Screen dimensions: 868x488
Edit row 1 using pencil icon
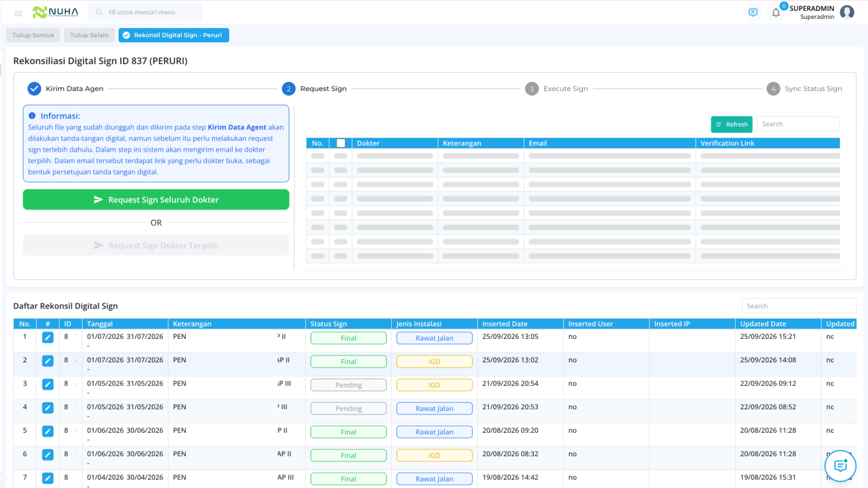click(x=48, y=337)
